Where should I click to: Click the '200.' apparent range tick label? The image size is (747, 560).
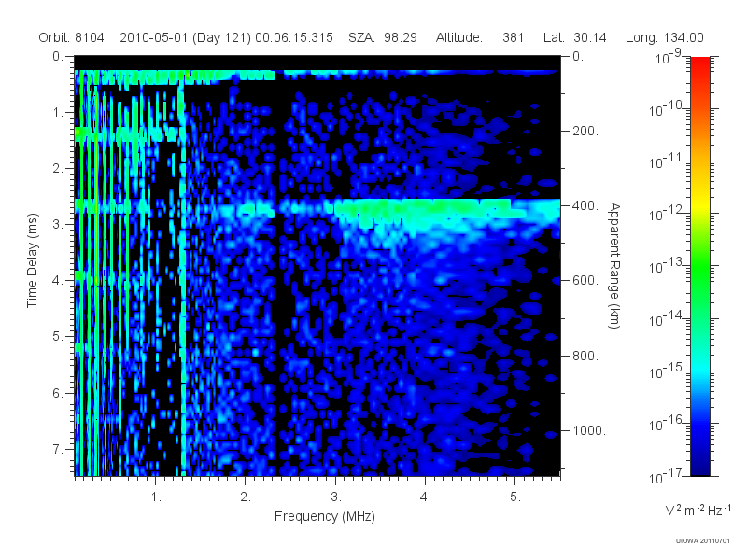585,131
